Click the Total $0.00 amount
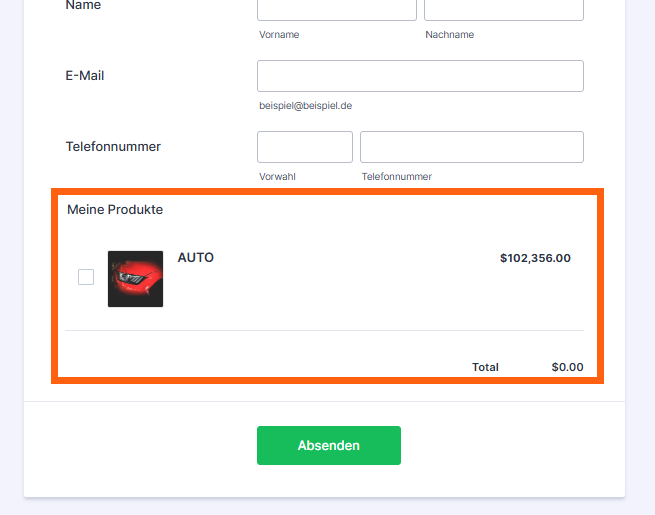 pyautogui.click(x=567, y=367)
